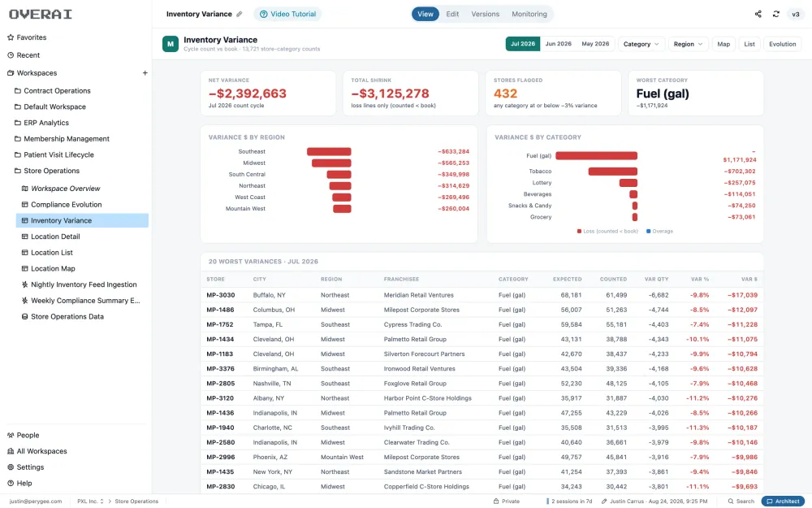Open Nightly Inventory Feed Ingestion pipeline
This screenshot has height=508, width=812.
[x=82, y=284]
